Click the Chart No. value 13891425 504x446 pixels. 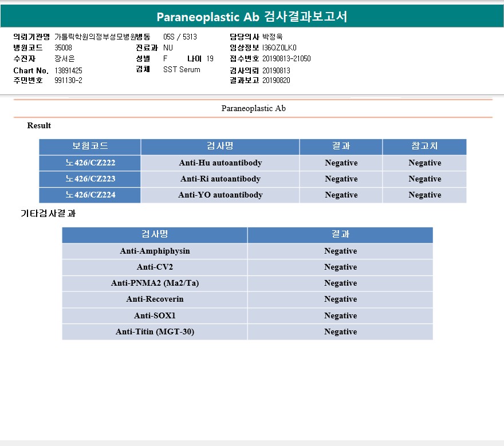[x=69, y=70]
